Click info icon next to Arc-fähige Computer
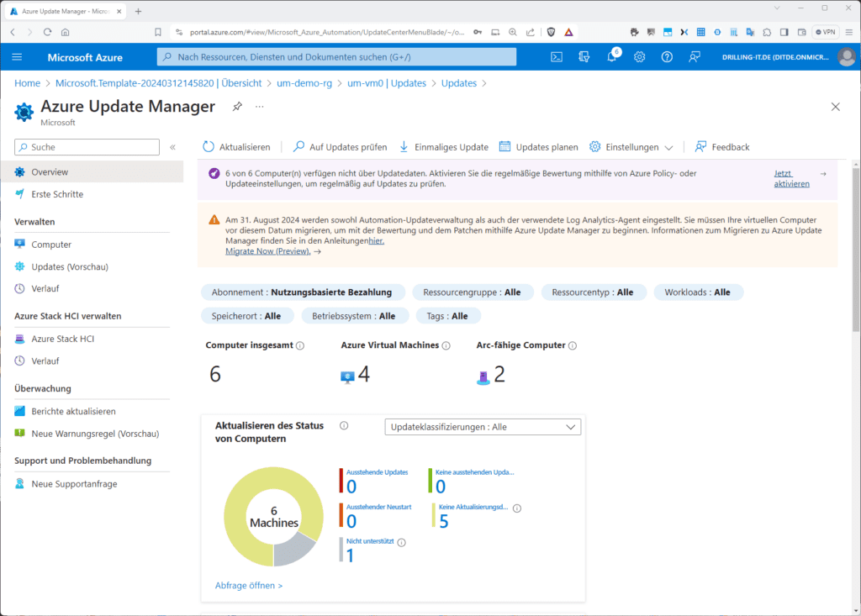Screen dimensions: 861x616 (x=572, y=345)
